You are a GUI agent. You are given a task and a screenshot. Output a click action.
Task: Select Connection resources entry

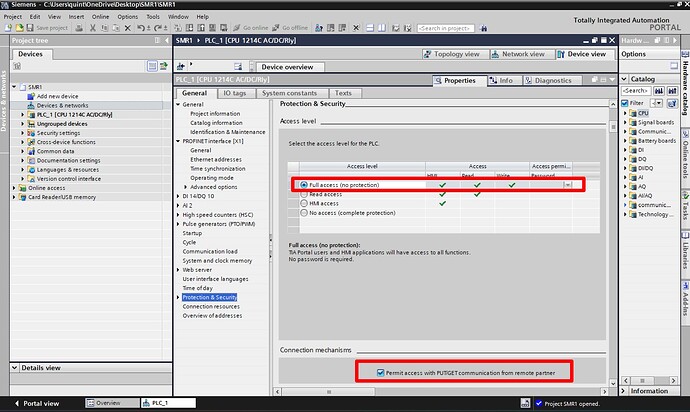click(211, 306)
